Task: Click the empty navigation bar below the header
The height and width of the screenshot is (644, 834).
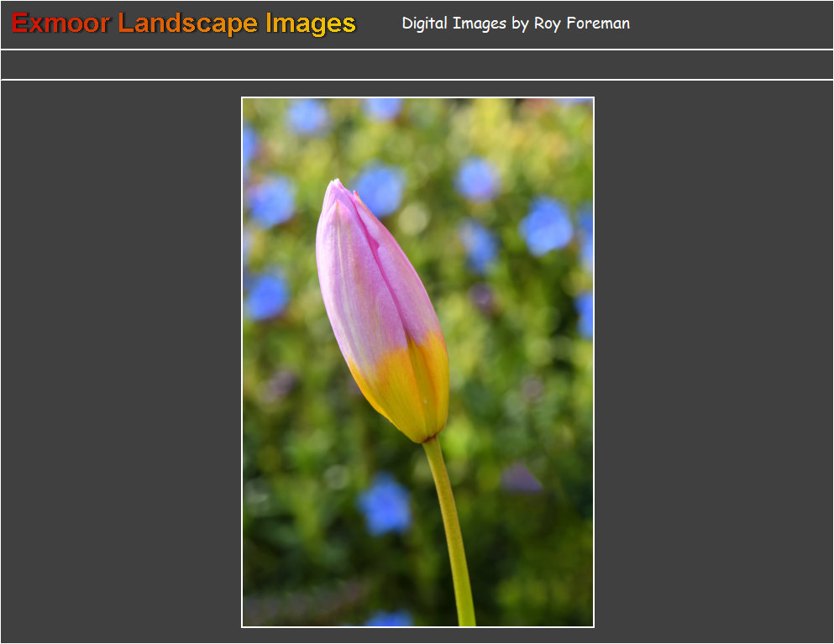Action: (417, 65)
